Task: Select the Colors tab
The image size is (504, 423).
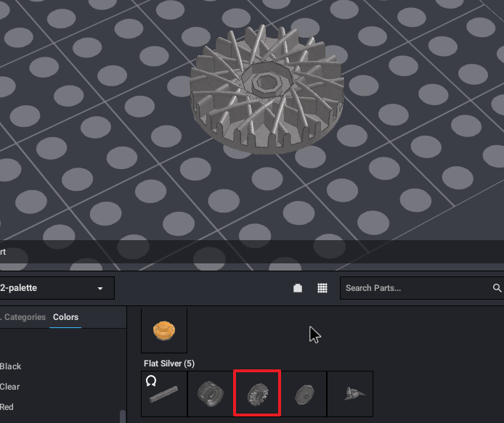Action: (65, 317)
